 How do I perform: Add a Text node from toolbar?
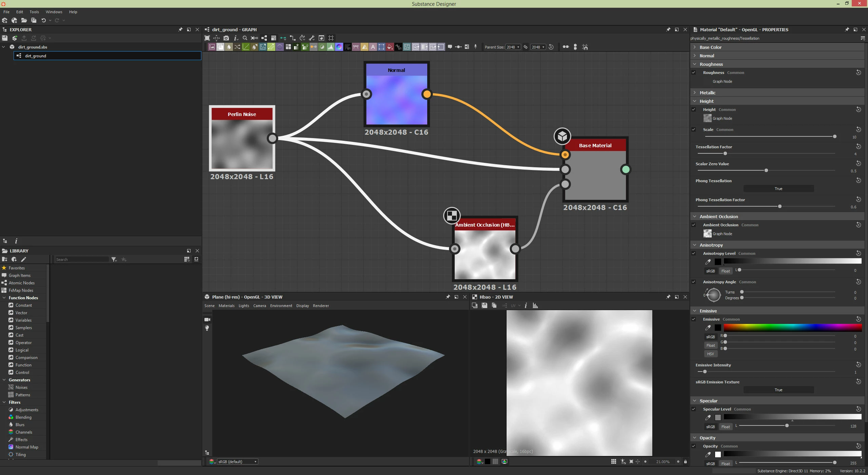tap(373, 47)
